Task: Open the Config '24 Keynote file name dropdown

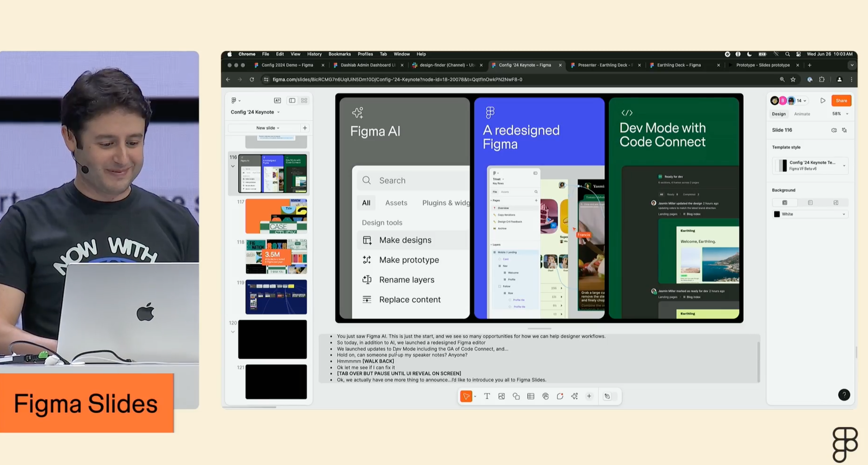Action: point(255,112)
